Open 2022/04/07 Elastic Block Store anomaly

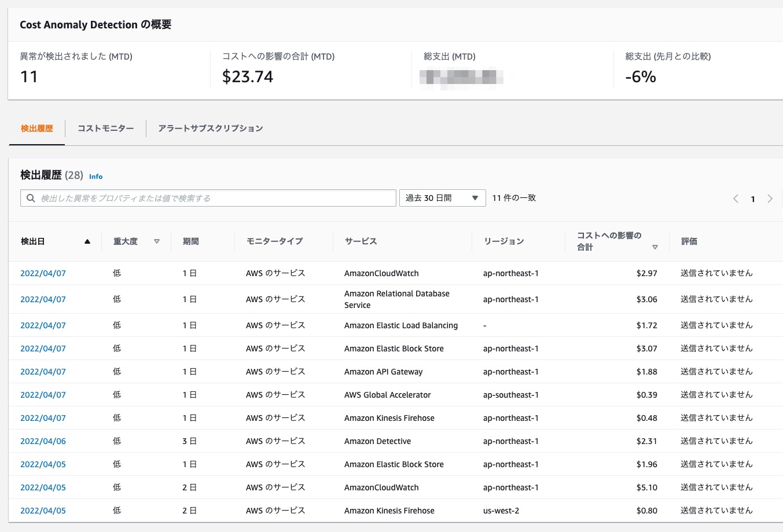click(x=43, y=348)
